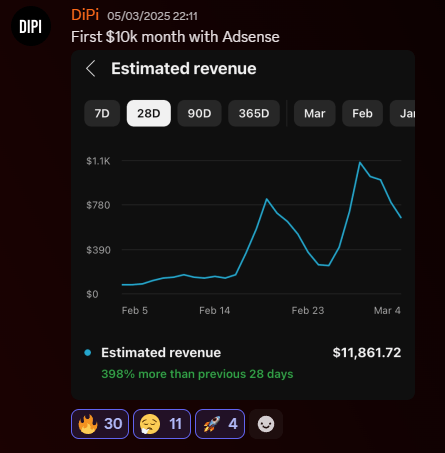The height and width of the screenshot is (453, 445).
Task: Click the Feb 23 date label
Action: (308, 310)
